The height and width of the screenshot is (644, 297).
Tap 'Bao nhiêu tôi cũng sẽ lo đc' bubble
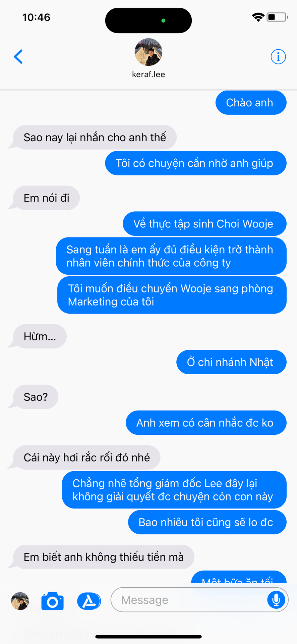tap(207, 522)
